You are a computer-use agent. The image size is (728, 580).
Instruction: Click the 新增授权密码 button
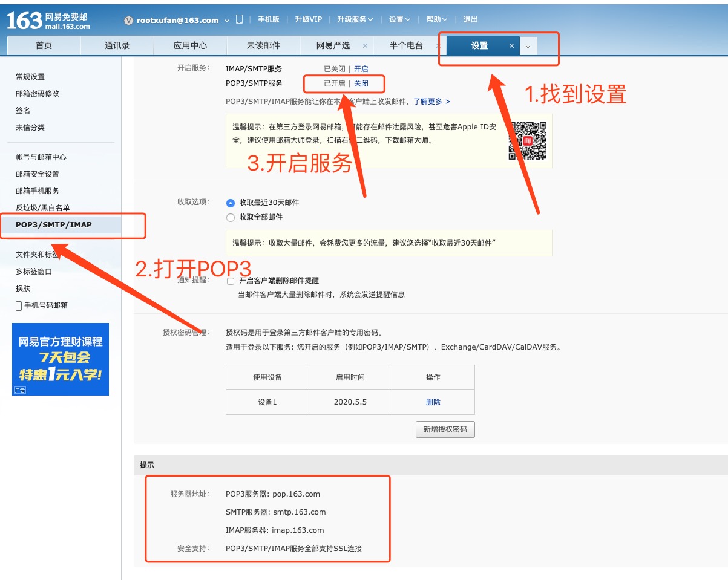pyautogui.click(x=445, y=429)
